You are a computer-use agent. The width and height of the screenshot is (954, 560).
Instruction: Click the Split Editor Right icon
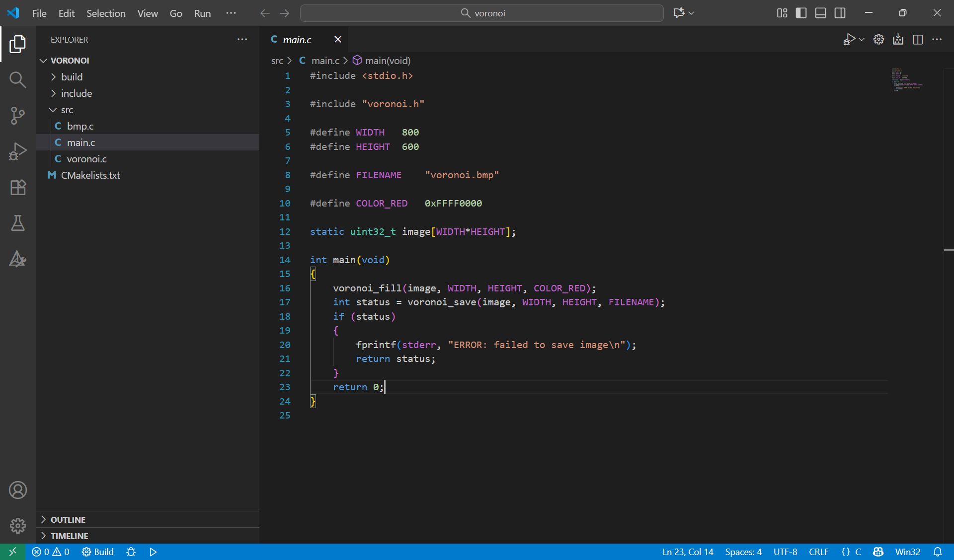917,40
